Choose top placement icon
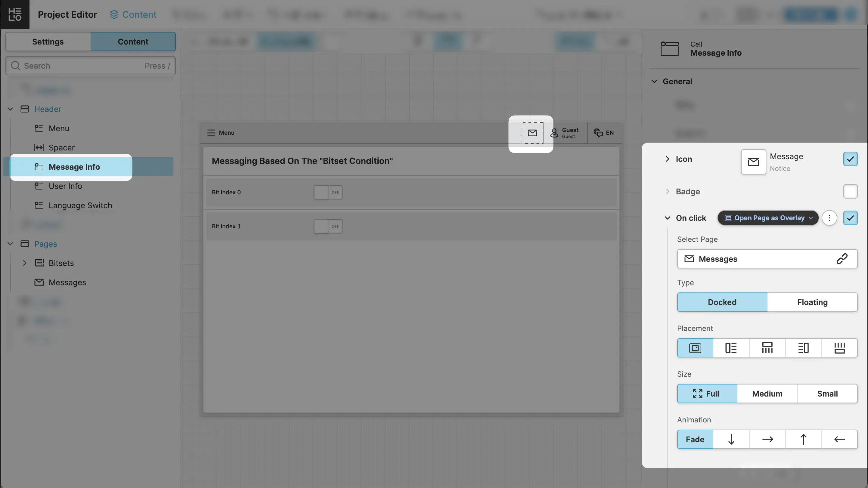Screen dimensions: 868x488 (x=767, y=348)
